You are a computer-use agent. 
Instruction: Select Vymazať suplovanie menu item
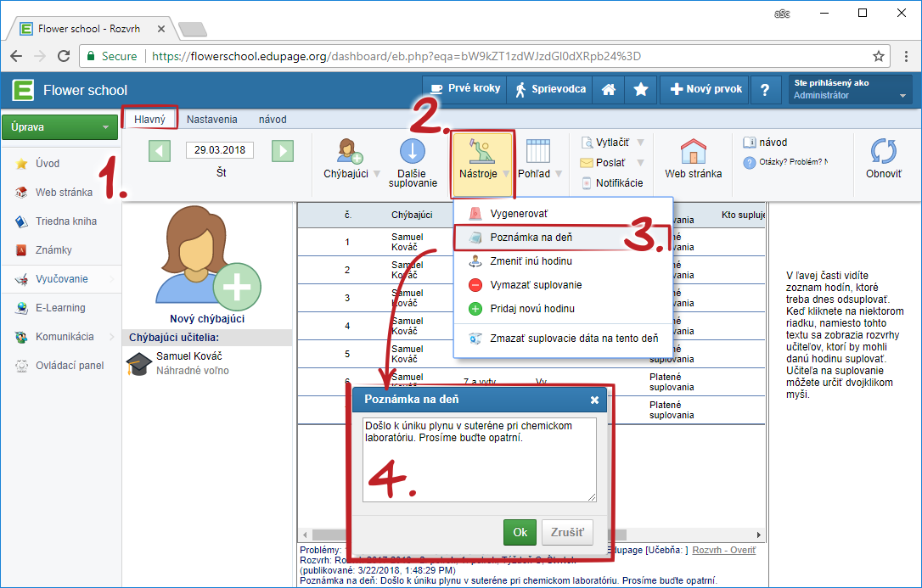coord(564,285)
